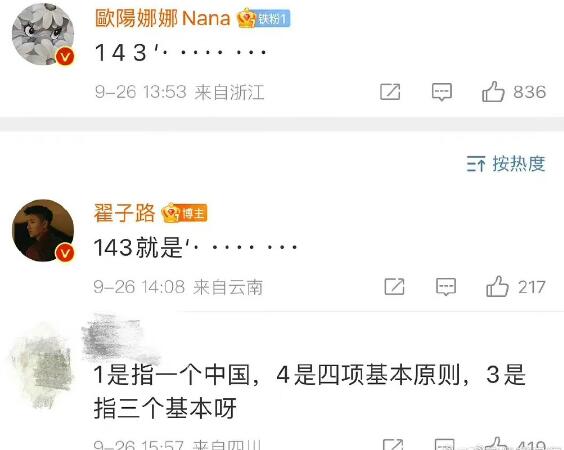Click the 143就是 reply text
The height and width of the screenshot is (450, 564).
(195, 248)
